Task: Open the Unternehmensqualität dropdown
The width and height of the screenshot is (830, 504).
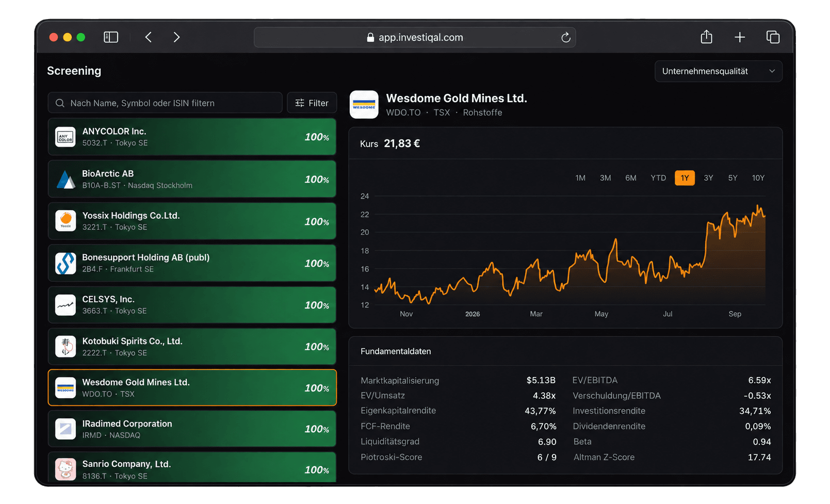Action: click(719, 71)
